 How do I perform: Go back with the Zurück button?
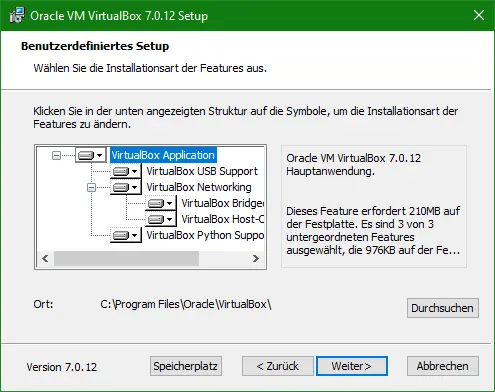[x=278, y=366]
